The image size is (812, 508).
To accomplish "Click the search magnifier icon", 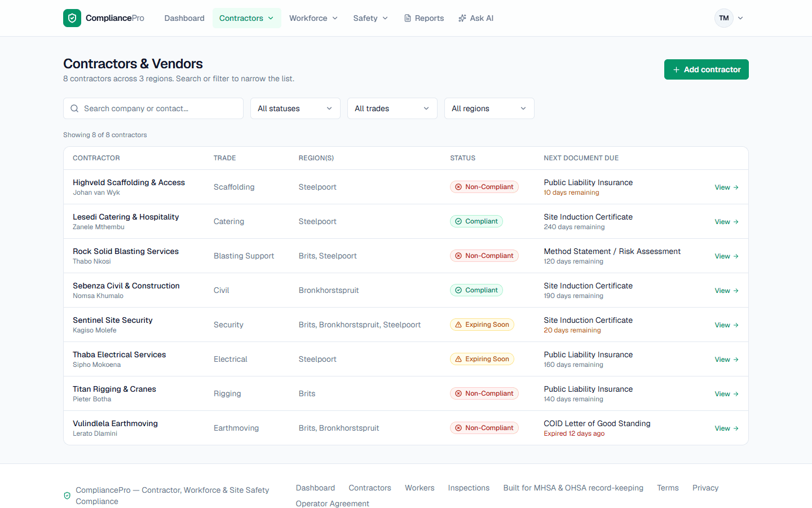I will (x=74, y=108).
